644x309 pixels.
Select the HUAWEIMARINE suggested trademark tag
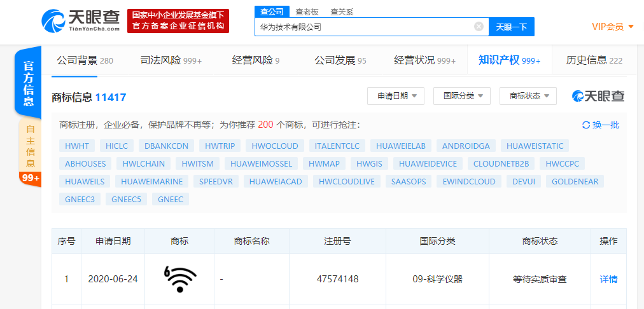[x=151, y=181]
